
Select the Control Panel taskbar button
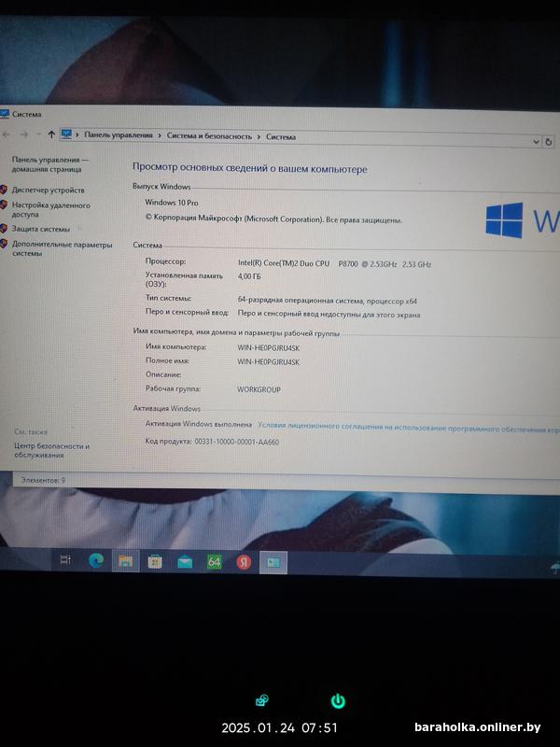[x=273, y=563]
